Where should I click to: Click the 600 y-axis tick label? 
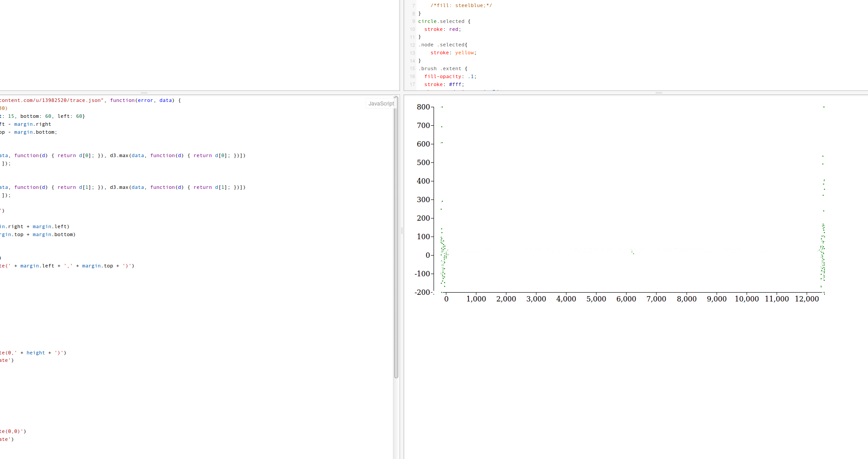423,144
